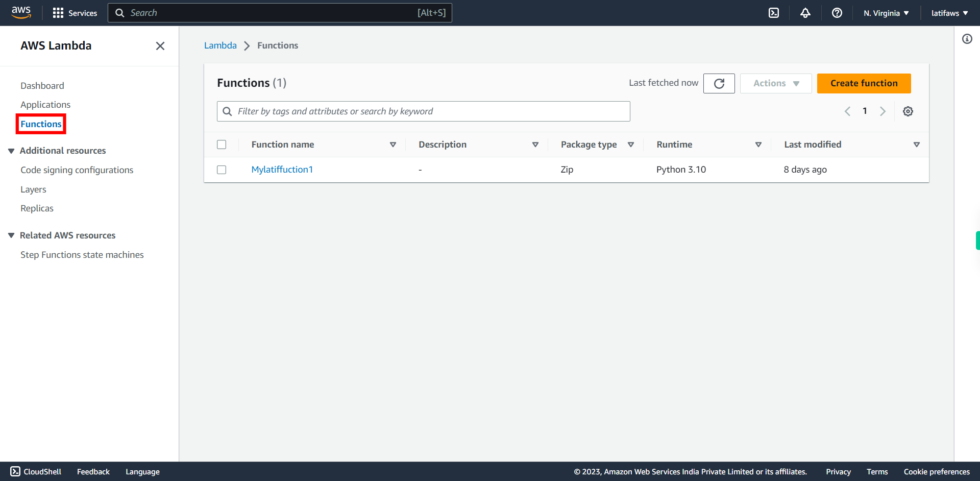
Task: Open the Mylatiffuction1 function link
Action: pos(282,170)
